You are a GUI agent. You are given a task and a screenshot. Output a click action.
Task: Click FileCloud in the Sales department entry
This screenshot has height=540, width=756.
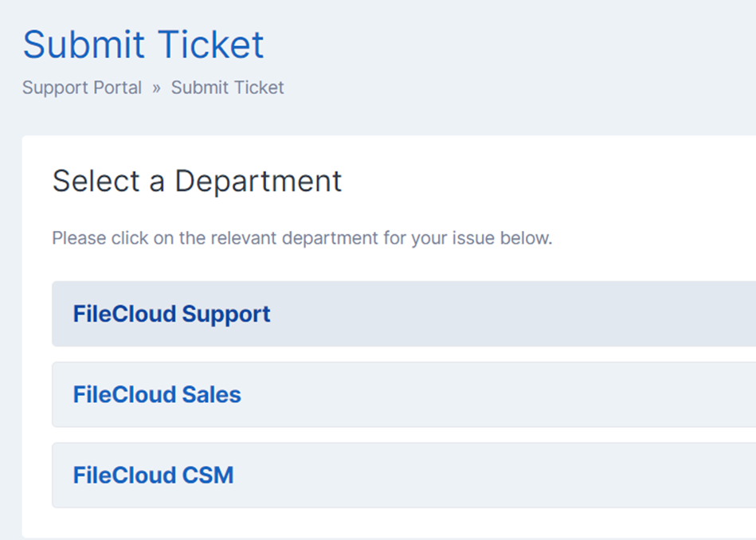[x=124, y=394]
